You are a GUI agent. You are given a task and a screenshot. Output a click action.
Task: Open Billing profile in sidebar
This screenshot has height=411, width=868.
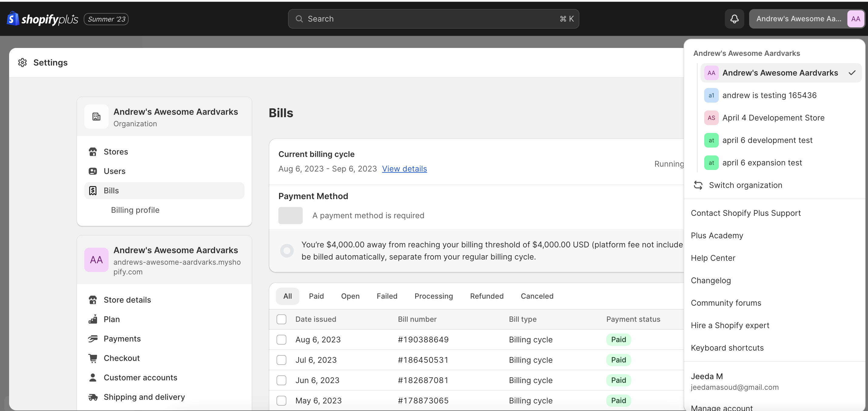coord(135,210)
